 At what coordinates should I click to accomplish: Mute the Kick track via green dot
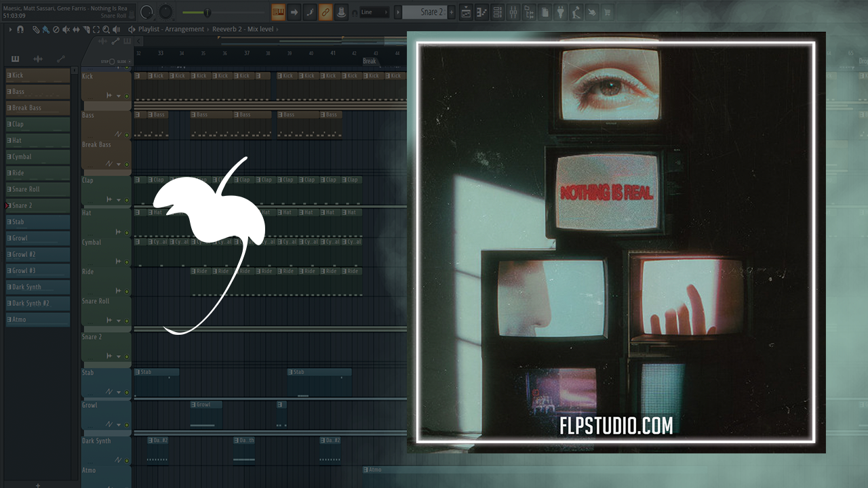127,96
